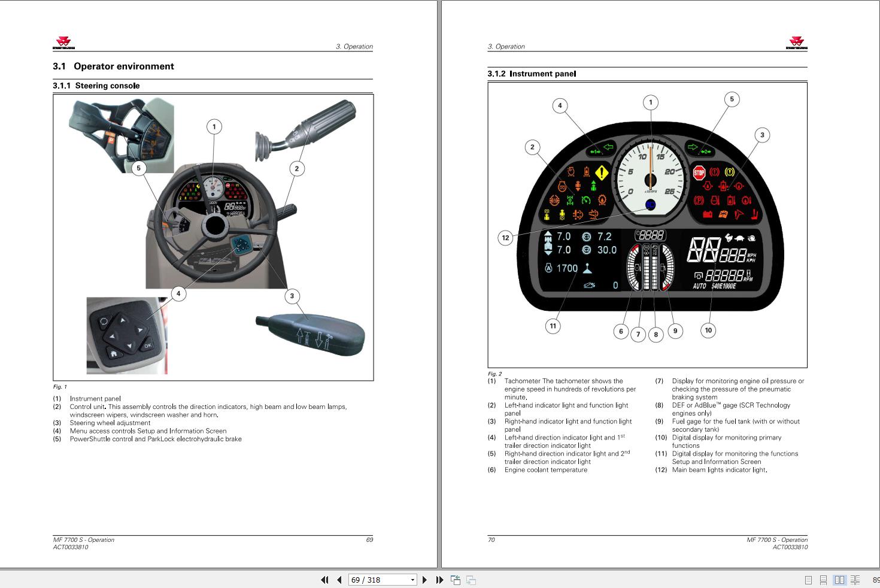Click the previous view navigation icon
The width and height of the screenshot is (880, 588).
point(456,580)
